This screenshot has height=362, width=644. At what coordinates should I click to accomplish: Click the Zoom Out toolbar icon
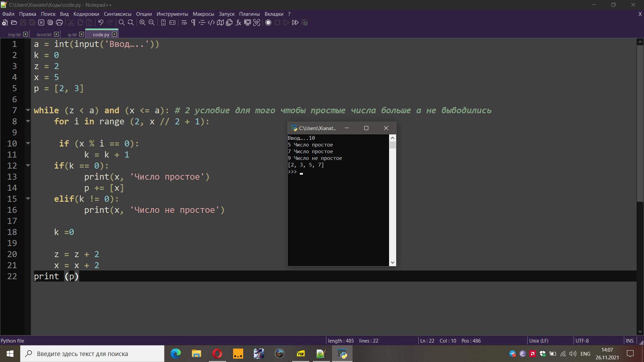(x=151, y=22)
